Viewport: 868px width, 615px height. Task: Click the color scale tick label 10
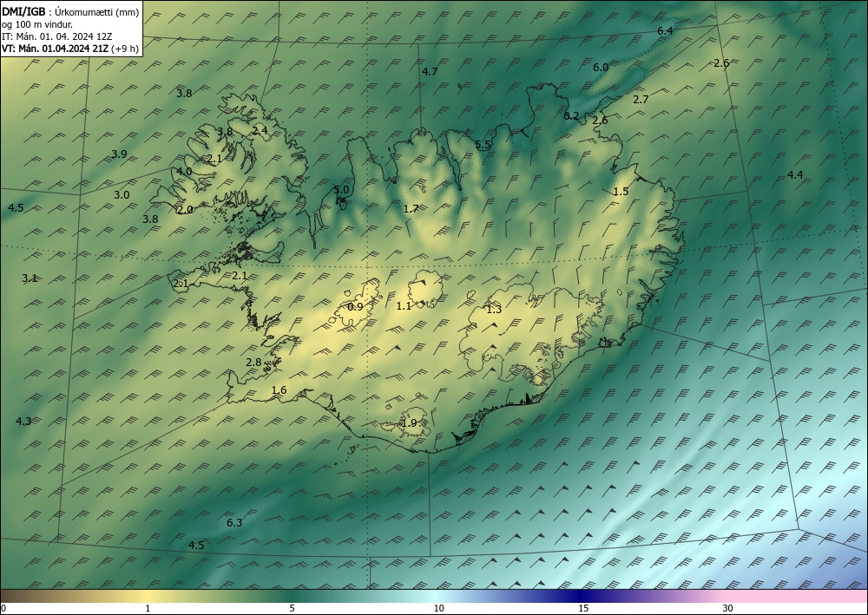click(438, 608)
